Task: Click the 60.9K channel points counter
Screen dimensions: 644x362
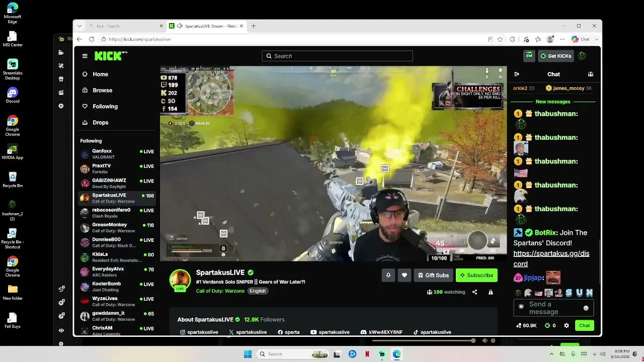Action: (526, 325)
